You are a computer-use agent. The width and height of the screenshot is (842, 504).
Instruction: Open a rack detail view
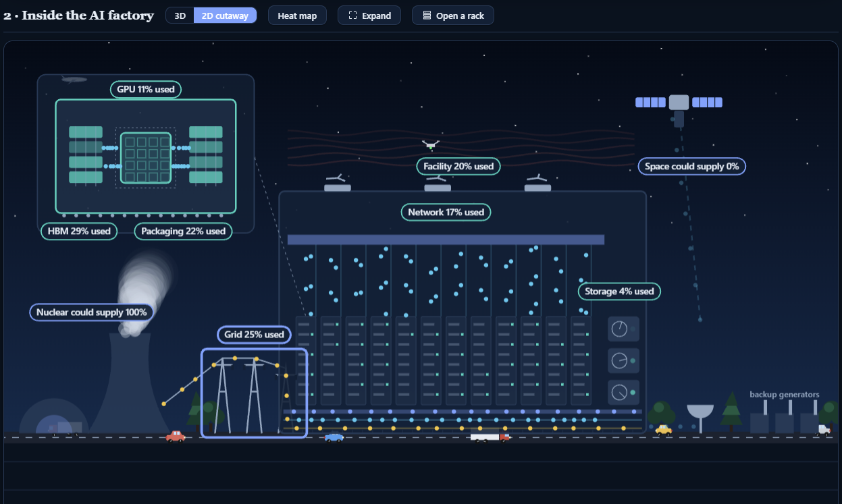point(453,16)
